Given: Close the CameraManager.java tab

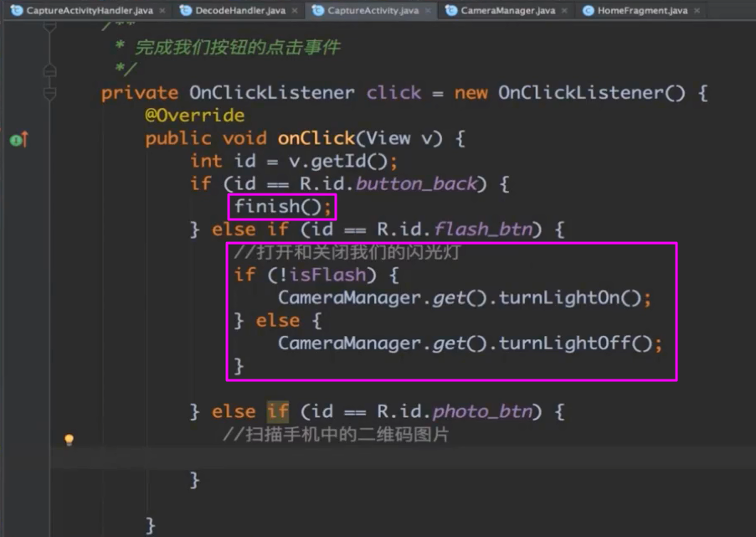Looking at the screenshot, I should (564, 10).
